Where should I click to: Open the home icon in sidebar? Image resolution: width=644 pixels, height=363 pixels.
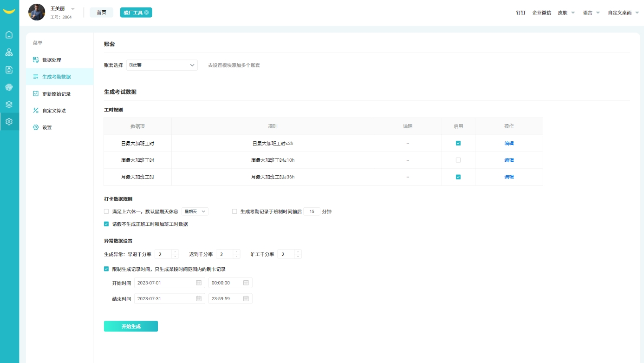pos(9,35)
